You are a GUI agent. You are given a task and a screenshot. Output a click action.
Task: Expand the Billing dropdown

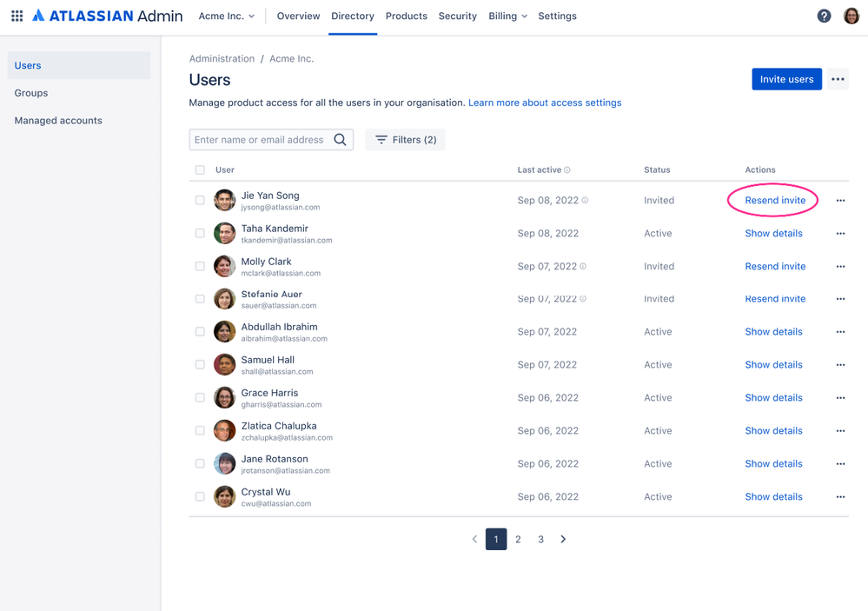point(507,16)
